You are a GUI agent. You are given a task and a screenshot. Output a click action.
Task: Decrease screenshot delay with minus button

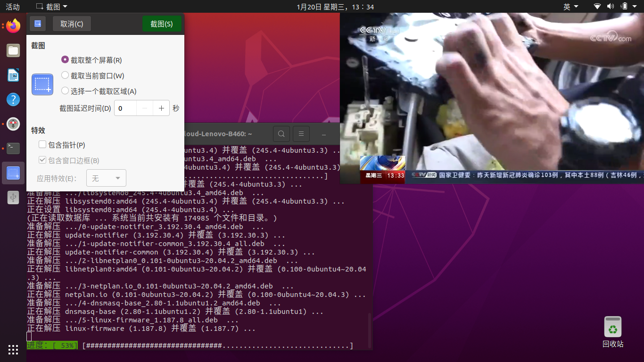point(145,108)
